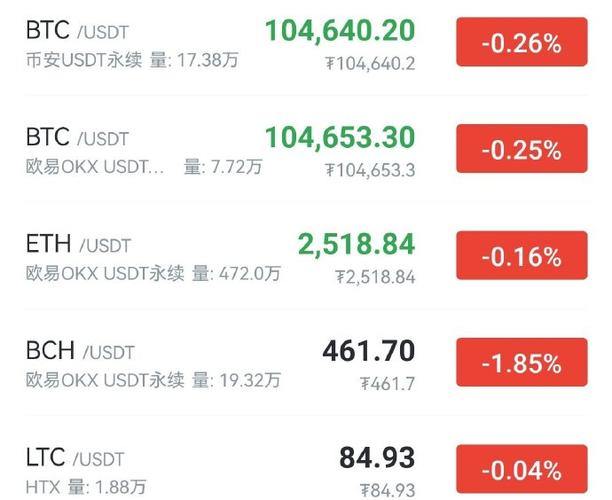612x500 pixels.
Task: Click the -0.25% change button
Action: point(521,150)
